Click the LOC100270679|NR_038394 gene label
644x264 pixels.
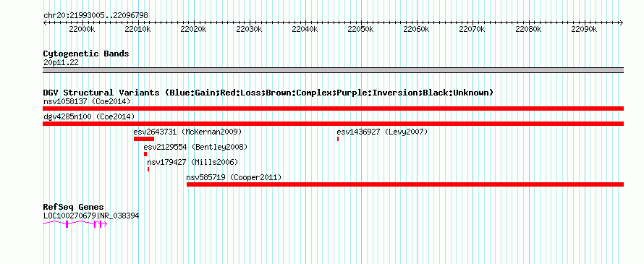coord(91,216)
